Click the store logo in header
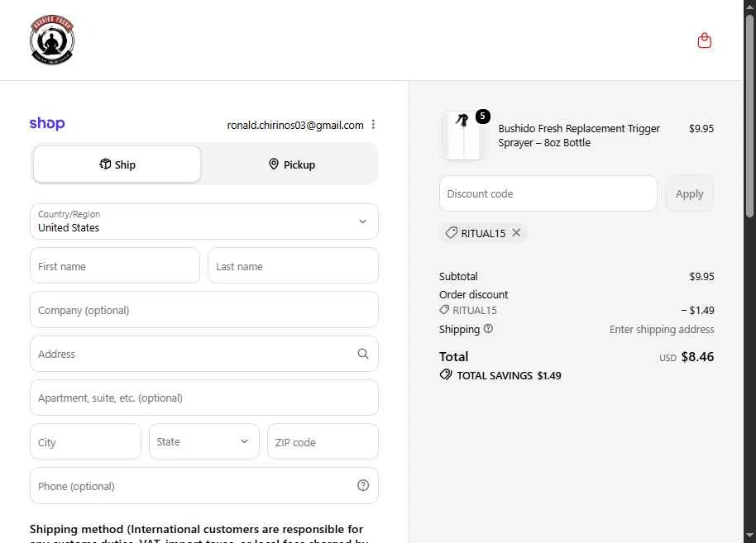756x543 pixels. point(52,40)
